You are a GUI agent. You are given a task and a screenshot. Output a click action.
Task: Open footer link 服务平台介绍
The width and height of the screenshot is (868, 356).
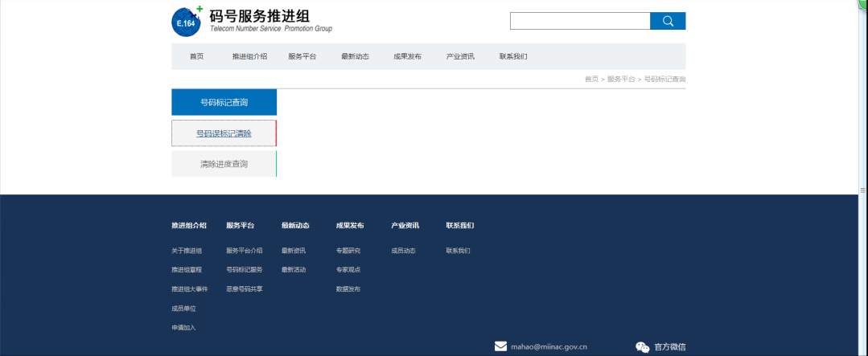tap(245, 251)
